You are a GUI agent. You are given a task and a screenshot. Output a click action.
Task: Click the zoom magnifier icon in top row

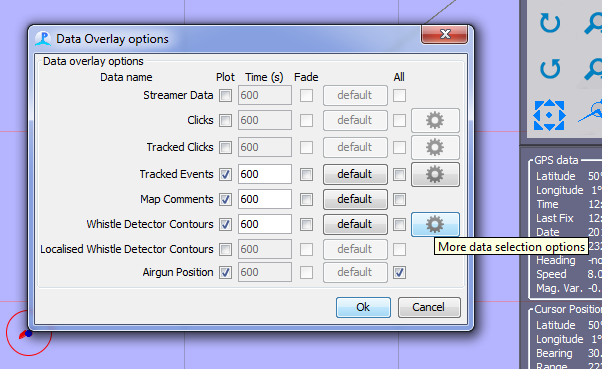593,23
